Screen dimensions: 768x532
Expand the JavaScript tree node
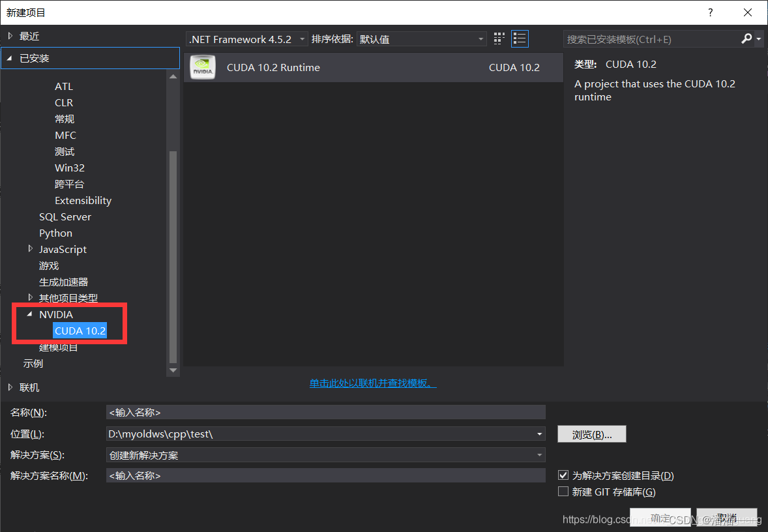[31, 249]
